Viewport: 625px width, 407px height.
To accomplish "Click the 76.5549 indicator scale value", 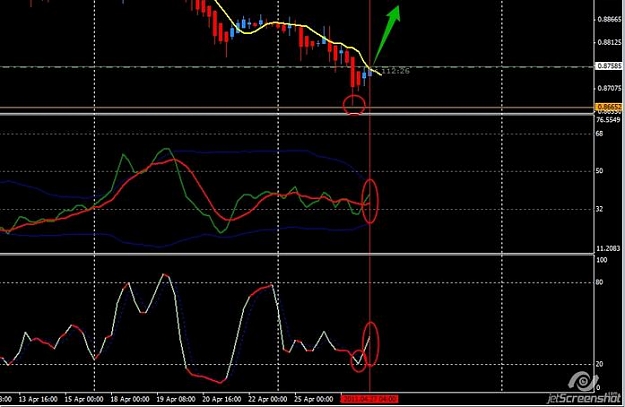I will click(x=608, y=120).
